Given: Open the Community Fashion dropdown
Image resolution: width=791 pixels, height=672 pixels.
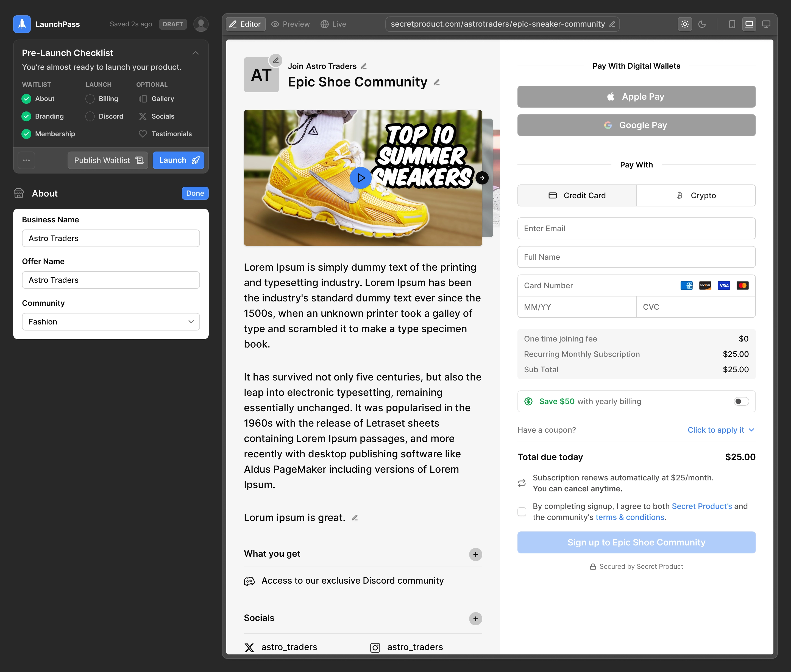Looking at the screenshot, I should [x=111, y=322].
